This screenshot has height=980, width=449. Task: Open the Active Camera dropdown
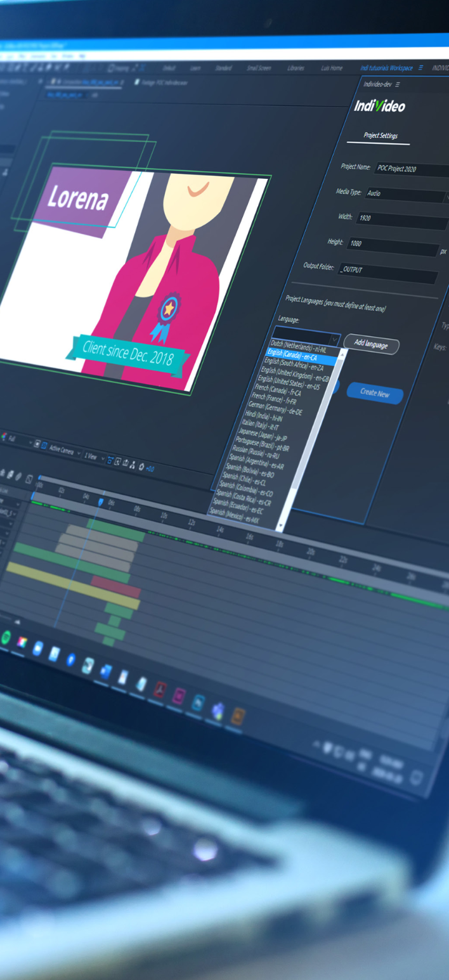click(65, 449)
